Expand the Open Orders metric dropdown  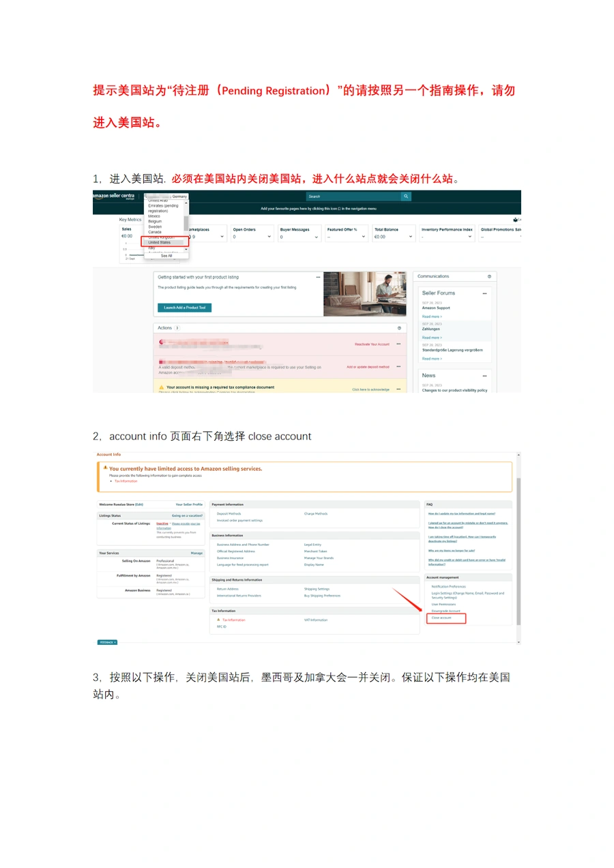[270, 237]
